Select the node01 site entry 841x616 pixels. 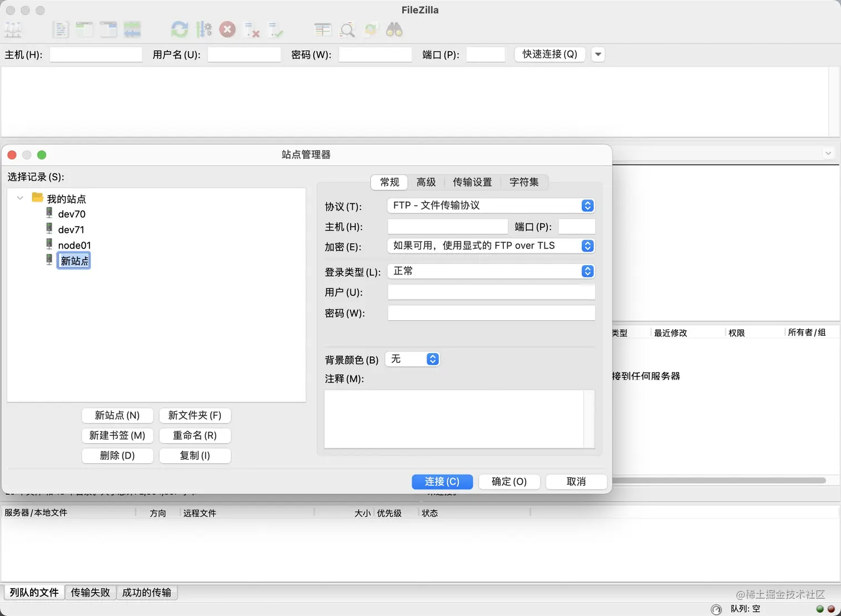[x=75, y=245]
